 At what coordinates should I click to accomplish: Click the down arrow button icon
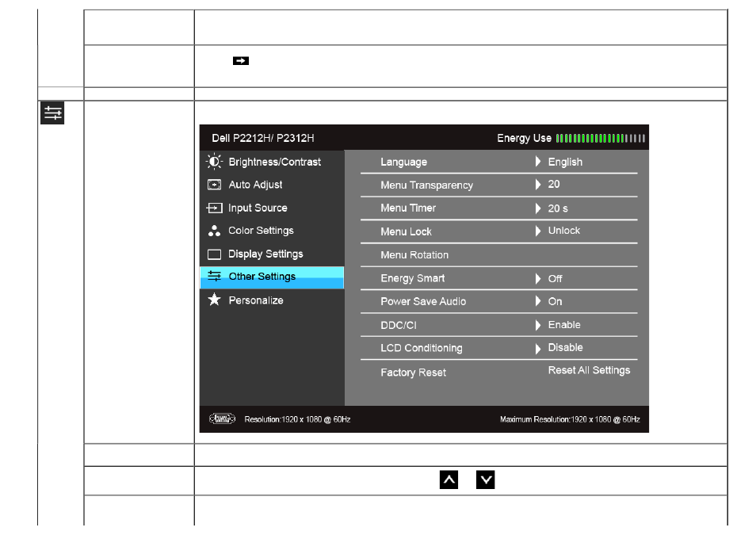pos(486,480)
